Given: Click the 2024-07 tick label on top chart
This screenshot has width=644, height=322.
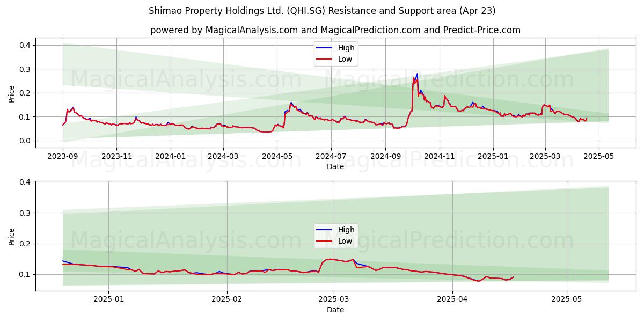Looking at the screenshot, I should [x=331, y=156].
